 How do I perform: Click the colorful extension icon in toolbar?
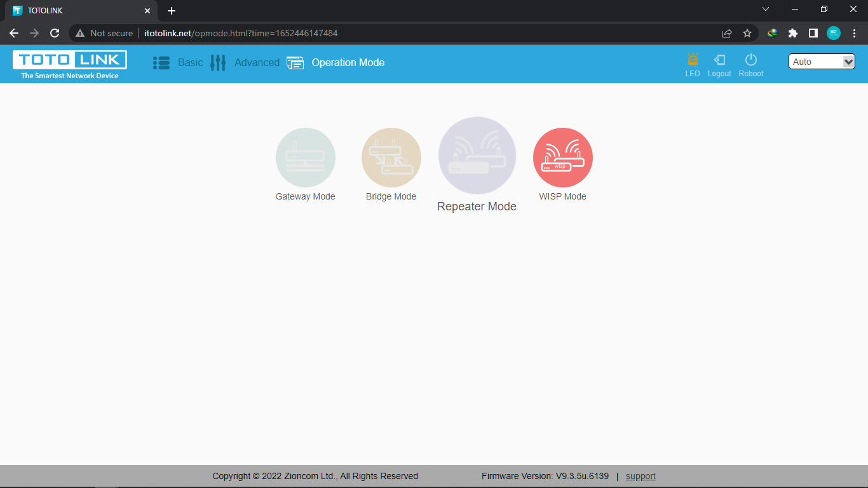point(773,33)
